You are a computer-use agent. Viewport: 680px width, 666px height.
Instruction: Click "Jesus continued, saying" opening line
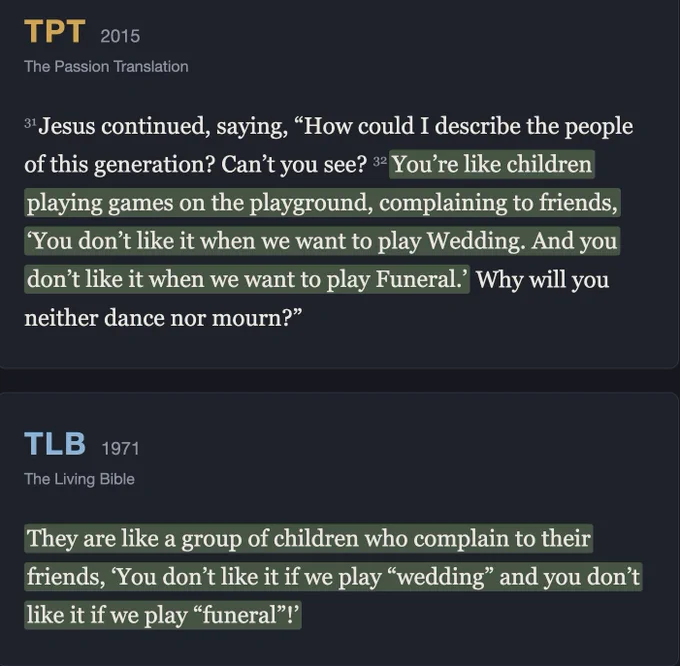(163, 126)
